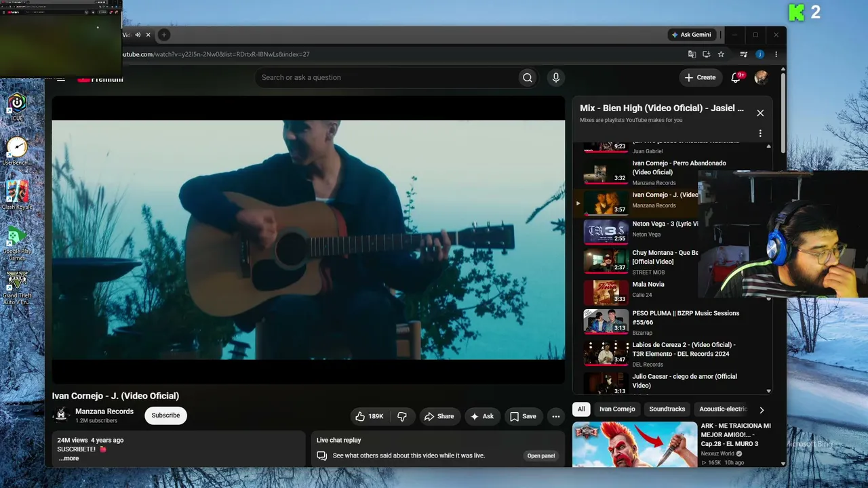Subscribe to Manzana Records
This screenshot has width=868, height=488.
point(165,415)
